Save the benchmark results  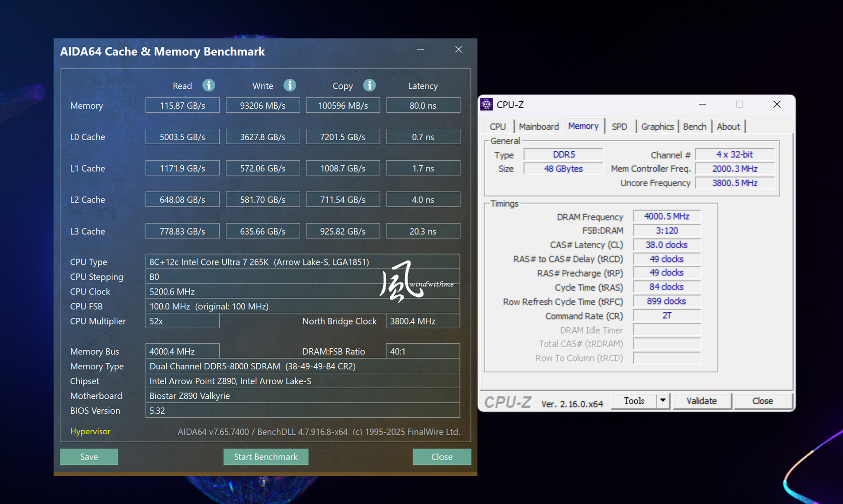point(89,457)
